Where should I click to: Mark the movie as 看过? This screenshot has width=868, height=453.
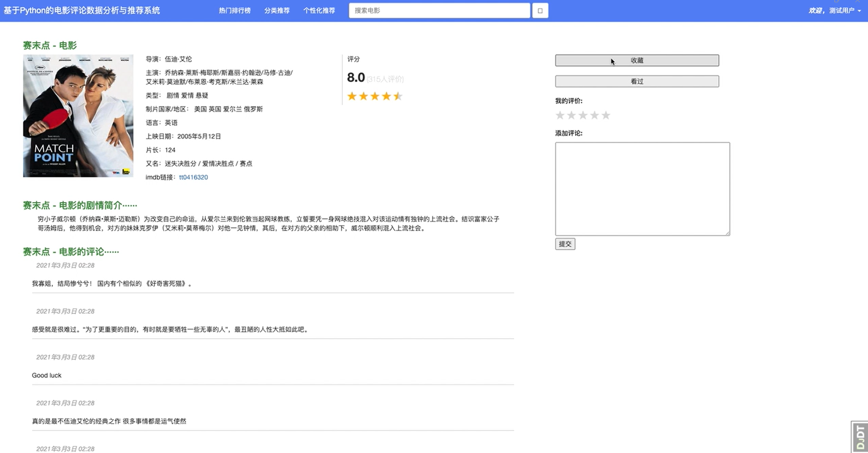point(637,81)
